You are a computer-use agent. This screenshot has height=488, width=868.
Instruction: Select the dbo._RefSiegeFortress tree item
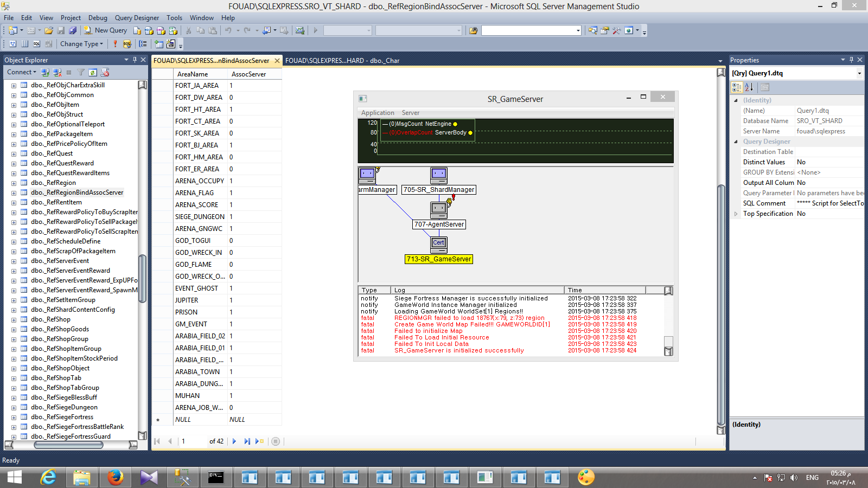pyautogui.click(x=62, y=417)
